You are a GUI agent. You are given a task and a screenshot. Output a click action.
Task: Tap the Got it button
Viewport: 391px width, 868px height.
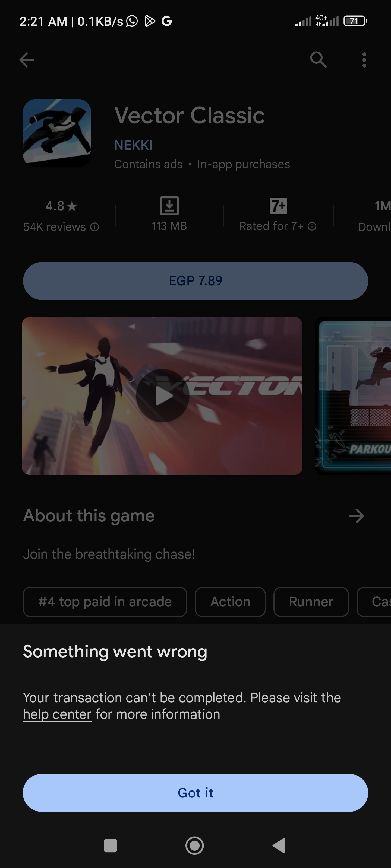195,793
